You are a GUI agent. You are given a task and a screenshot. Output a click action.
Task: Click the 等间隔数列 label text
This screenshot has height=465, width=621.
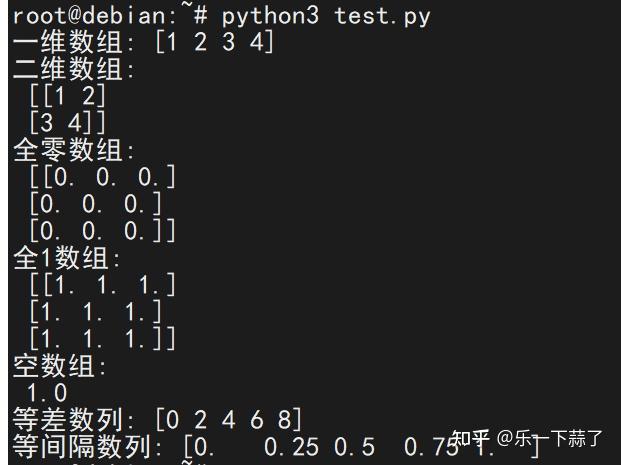pyautogui.click(x=81, y=446)
